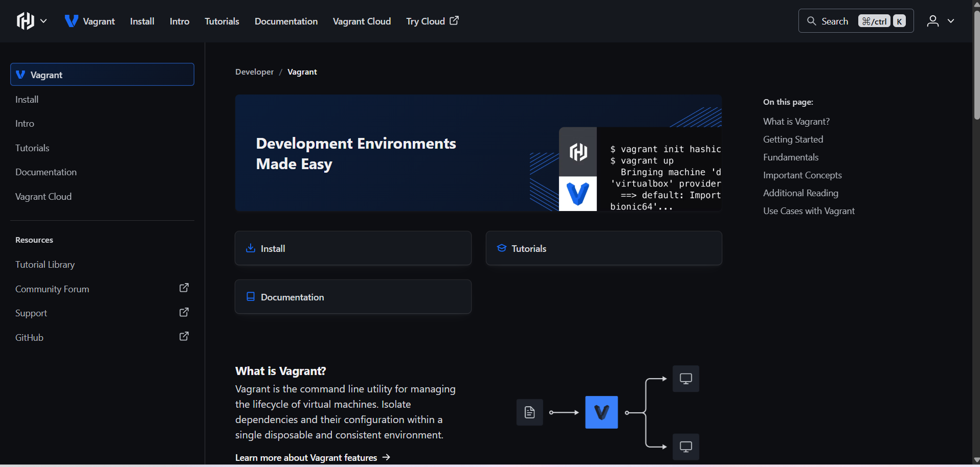Open Documentation in the sidebar
980x467 pixels.
tap(46, 172)
